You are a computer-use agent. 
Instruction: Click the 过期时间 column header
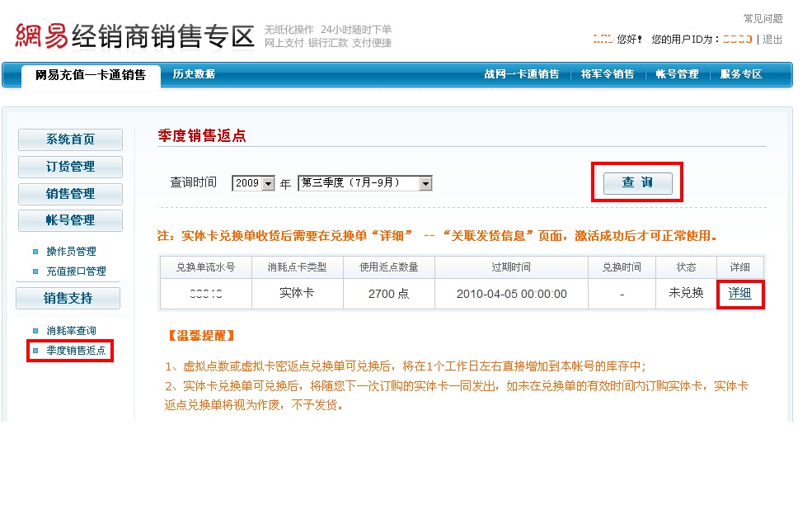(x=511, y=267)
